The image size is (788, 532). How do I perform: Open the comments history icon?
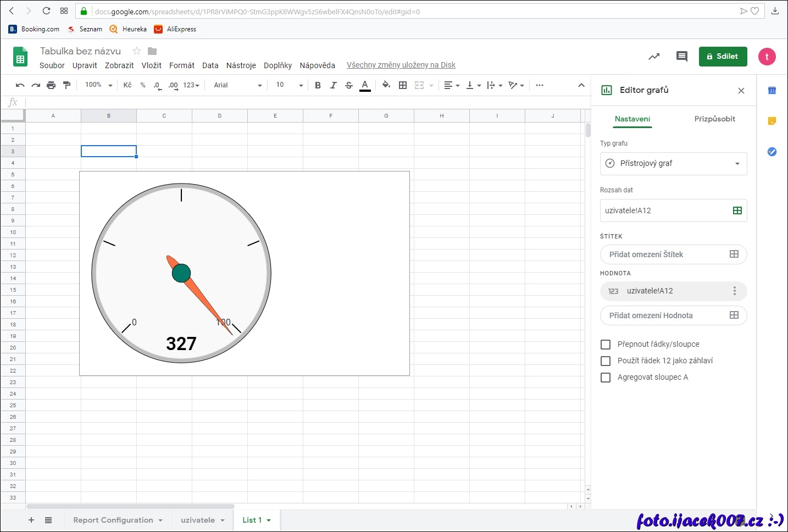pyautogui.click(x=681, y=57)
